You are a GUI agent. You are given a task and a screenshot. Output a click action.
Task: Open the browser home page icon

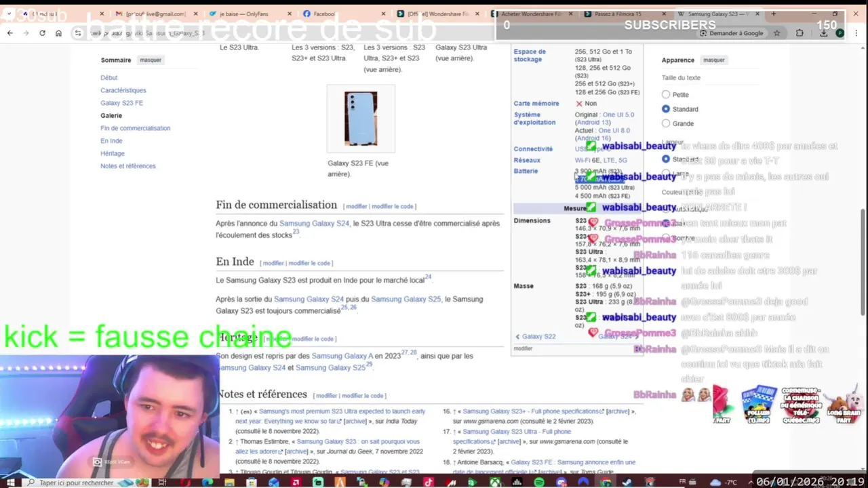(58, 33)
